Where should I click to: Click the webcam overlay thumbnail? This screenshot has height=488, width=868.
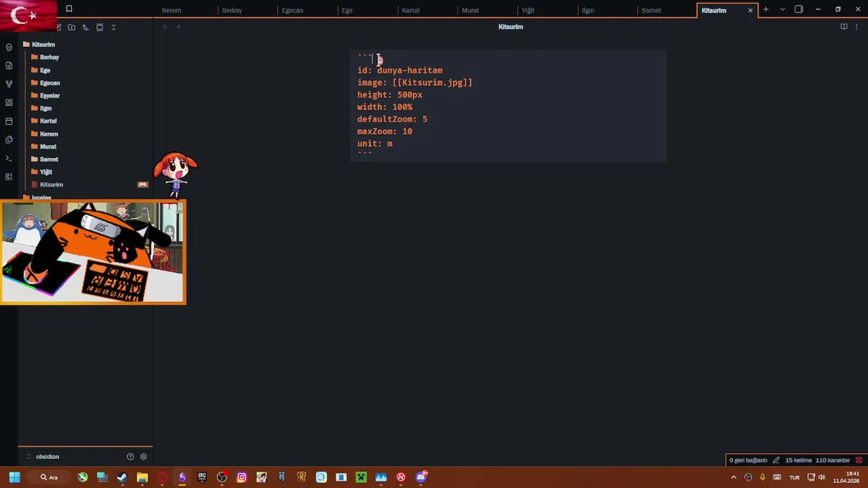(x=93, y=252)
